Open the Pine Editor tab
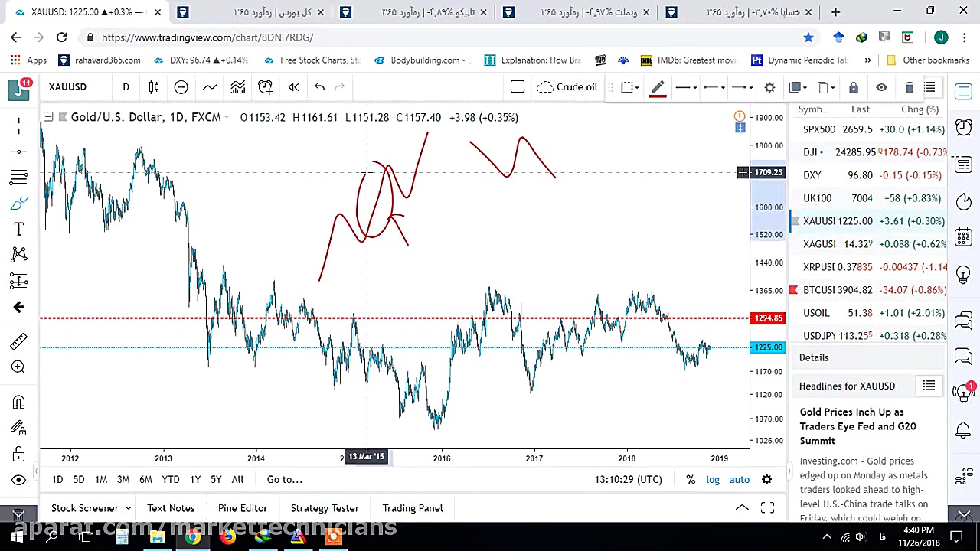Image resolution: width=980 pixels, height=551 pixels. [x=243, y=508]
